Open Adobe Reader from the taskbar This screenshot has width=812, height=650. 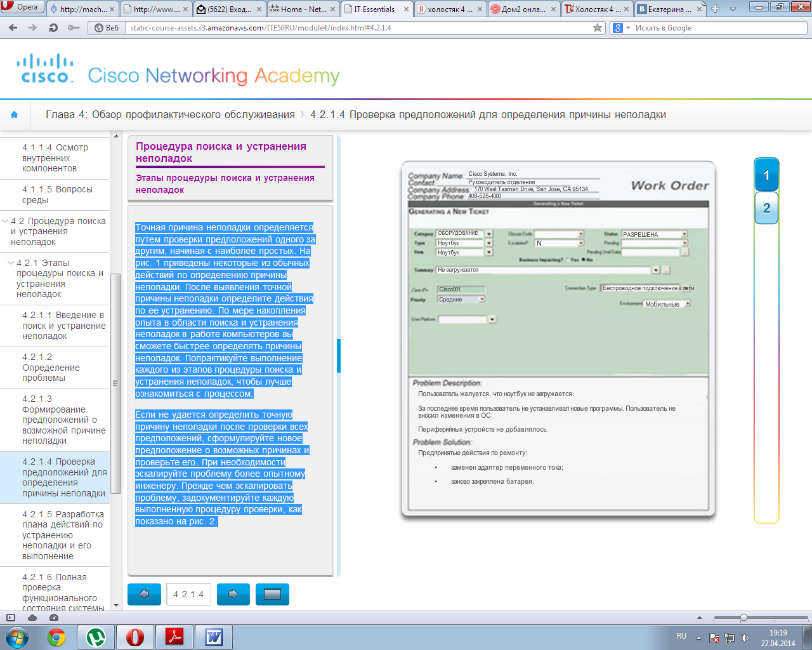click(174, 637)
